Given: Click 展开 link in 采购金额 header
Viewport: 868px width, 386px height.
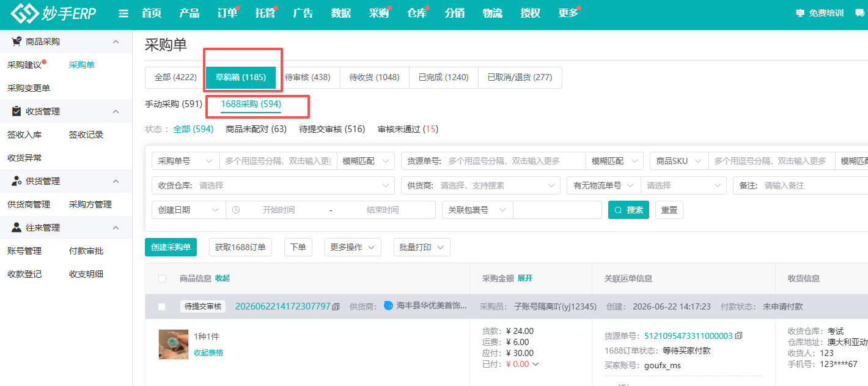Looking at the screenshot, I should click(525, 278).
